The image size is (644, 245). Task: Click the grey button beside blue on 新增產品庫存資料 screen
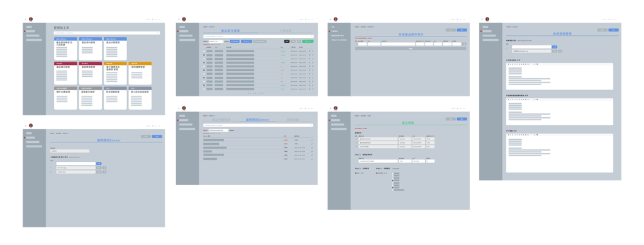[x=450, y=30]
